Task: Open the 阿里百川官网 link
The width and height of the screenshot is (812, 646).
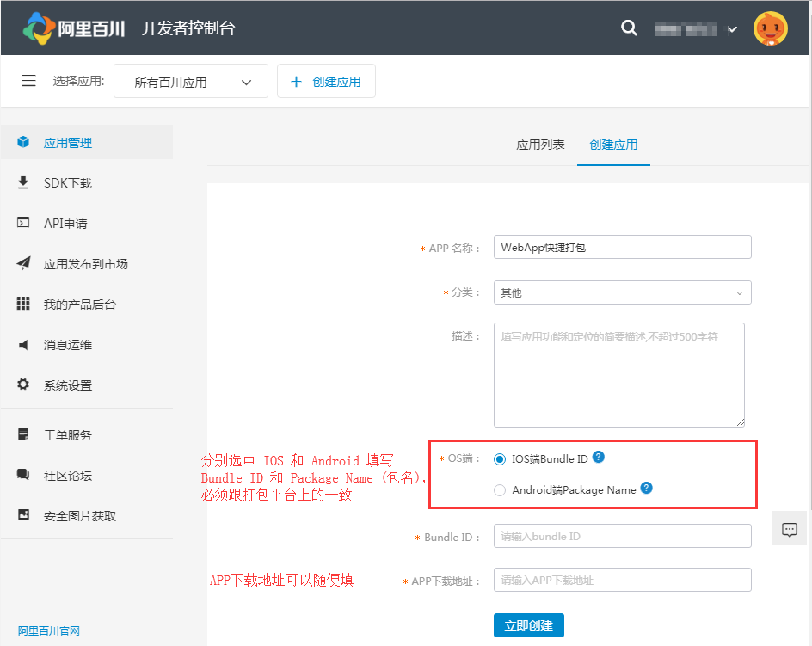Action: (x=49, y=631)
